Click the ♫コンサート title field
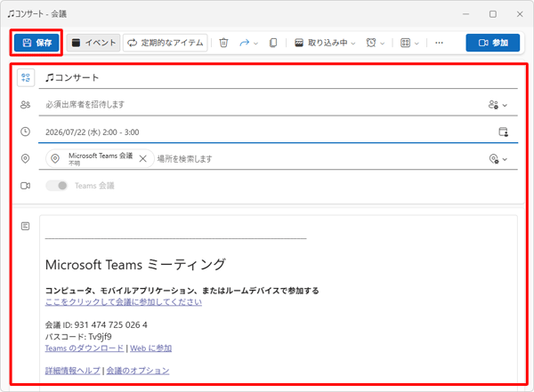This screenshot has height=392, width=534. (279, 78)
